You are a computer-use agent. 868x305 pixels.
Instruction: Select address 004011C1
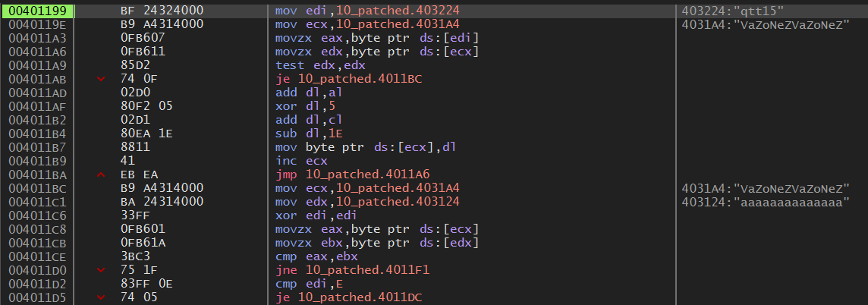[x=38, y=202]
